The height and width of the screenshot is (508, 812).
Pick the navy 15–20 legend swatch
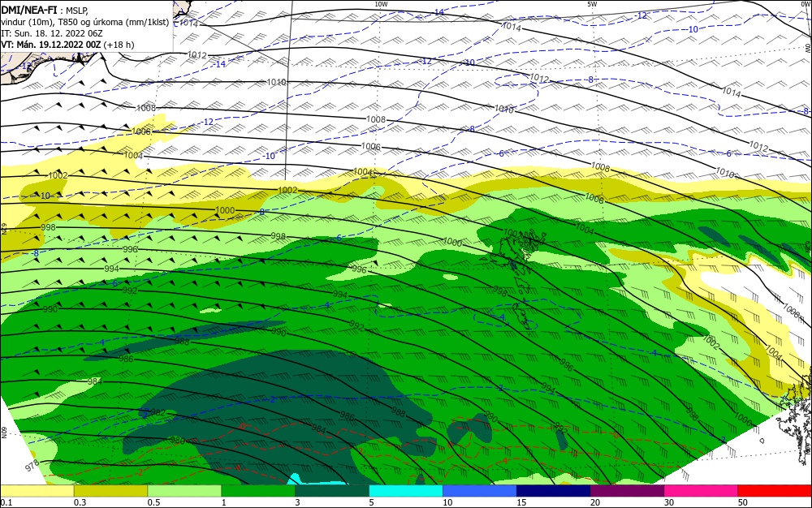tap(554, 491)
